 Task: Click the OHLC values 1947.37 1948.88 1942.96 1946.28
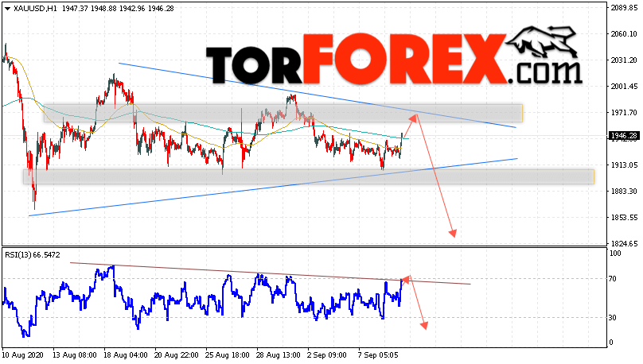pos(118,8)
